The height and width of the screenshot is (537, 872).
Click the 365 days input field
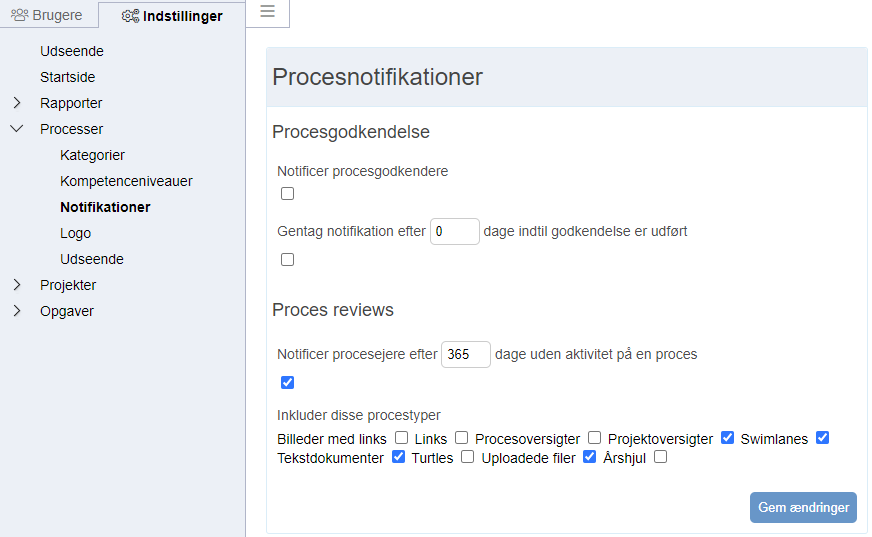click(465, 354)
